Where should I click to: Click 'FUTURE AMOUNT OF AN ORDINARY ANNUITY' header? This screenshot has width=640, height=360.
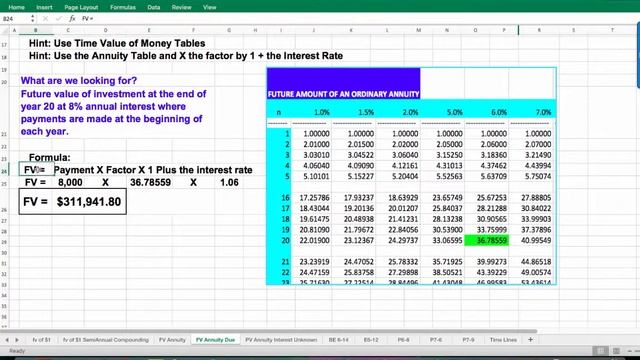(343, 94)
